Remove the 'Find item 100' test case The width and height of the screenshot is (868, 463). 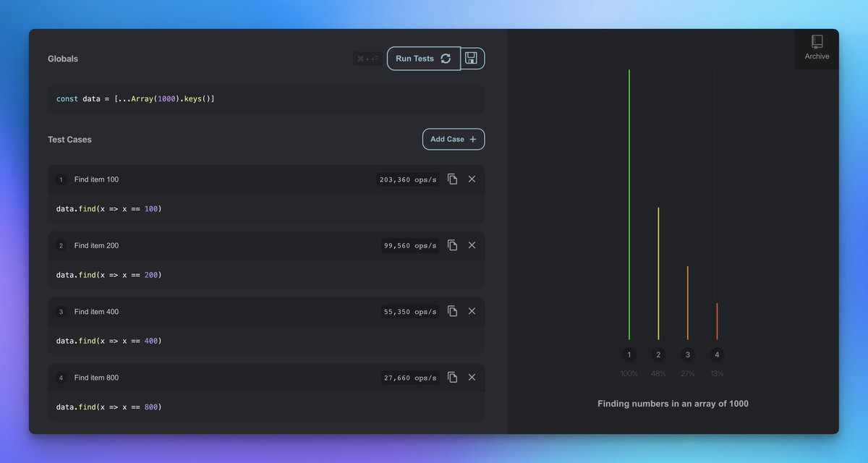[472, 179]
